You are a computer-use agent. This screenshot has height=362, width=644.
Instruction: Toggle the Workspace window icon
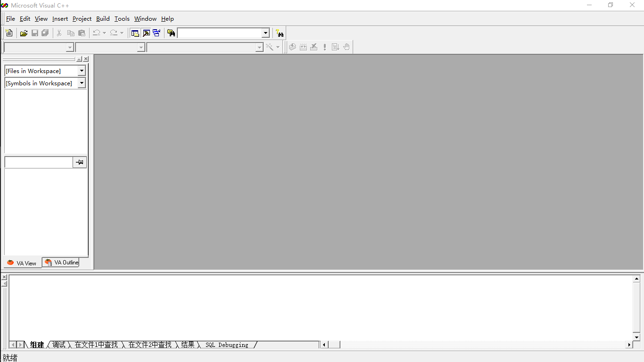135,33
